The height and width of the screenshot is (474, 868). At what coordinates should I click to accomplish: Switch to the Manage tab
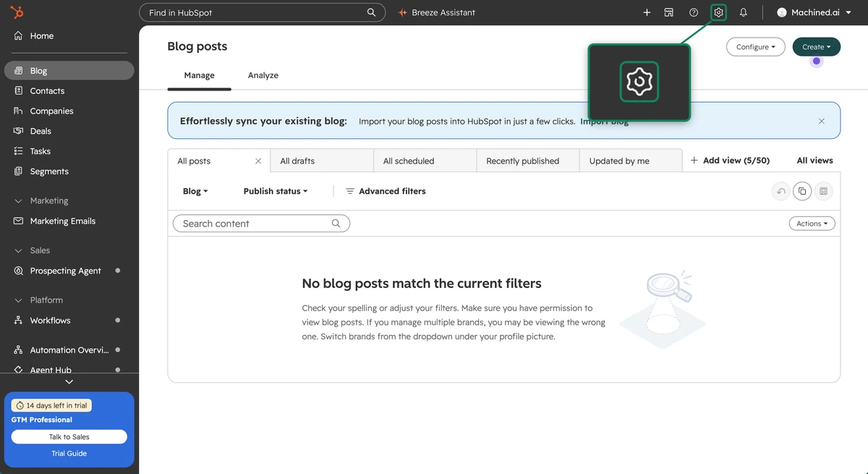pos(199,75)
